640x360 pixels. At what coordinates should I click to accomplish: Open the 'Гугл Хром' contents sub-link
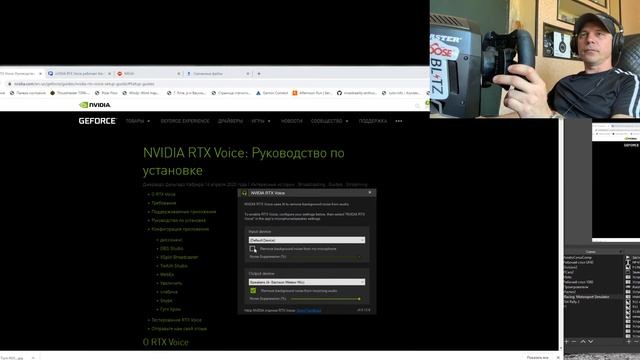pyautogui.click(x=170, y=309)
